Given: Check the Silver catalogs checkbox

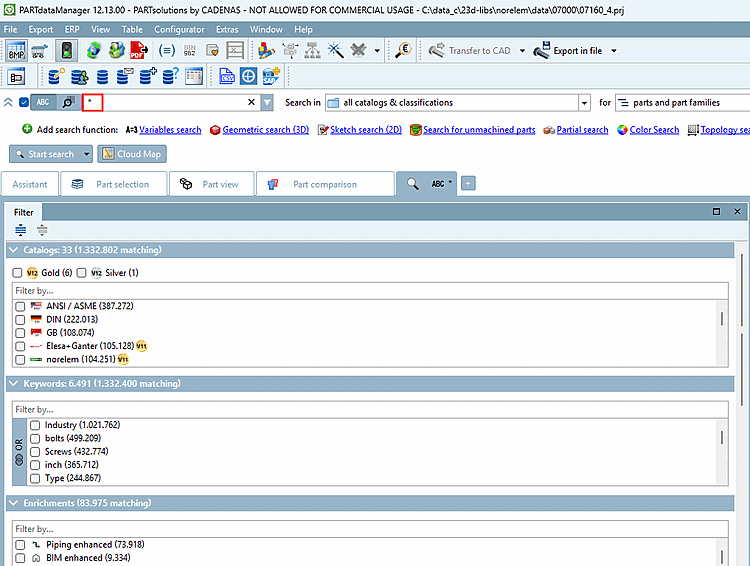Looking at the screenshot, I should (81, 273).
